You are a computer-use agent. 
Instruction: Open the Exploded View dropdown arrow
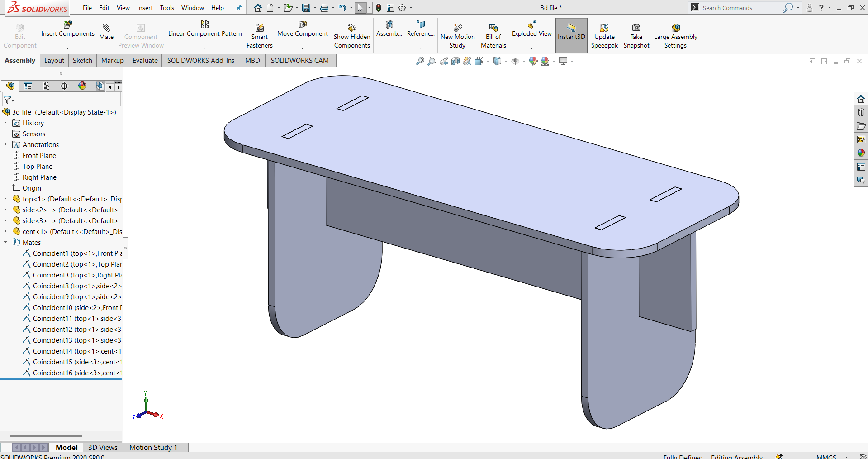(x=531, y=48)
